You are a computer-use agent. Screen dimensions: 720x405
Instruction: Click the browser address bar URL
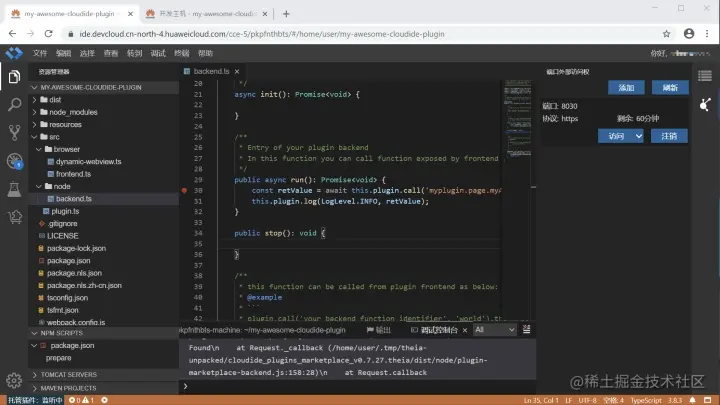(x=262, y=34)
